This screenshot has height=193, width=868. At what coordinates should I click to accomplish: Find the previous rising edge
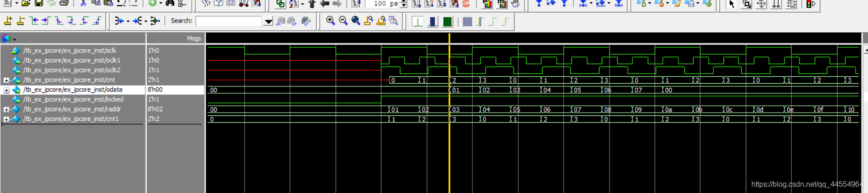[84, 21]
